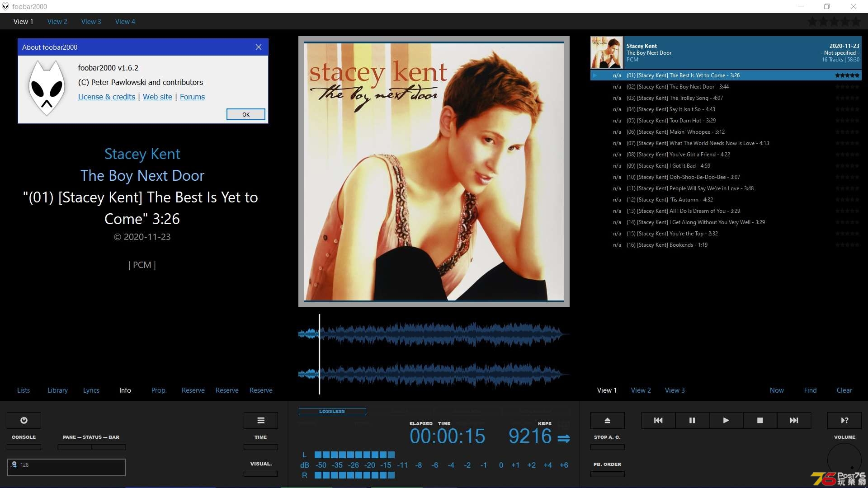Viewport: 868px width, 488px height.
Task: Select track 16 Bookends
Action: (726, 245)
